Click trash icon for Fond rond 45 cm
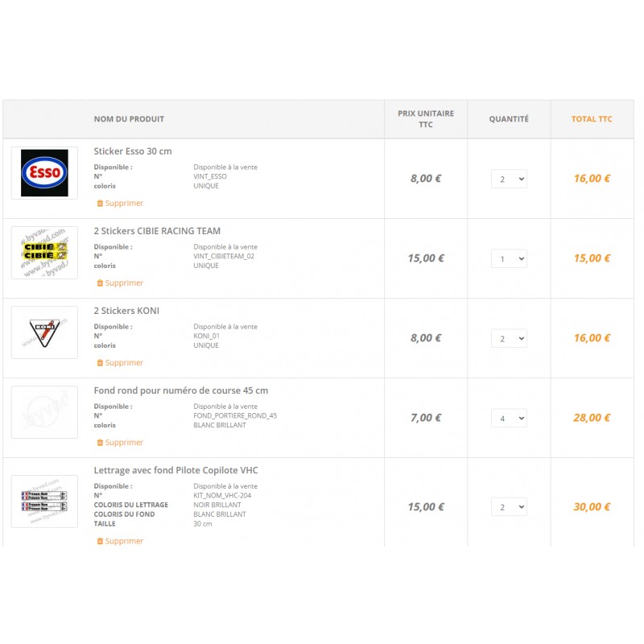644x644 pixels. (x=100, y=442)
